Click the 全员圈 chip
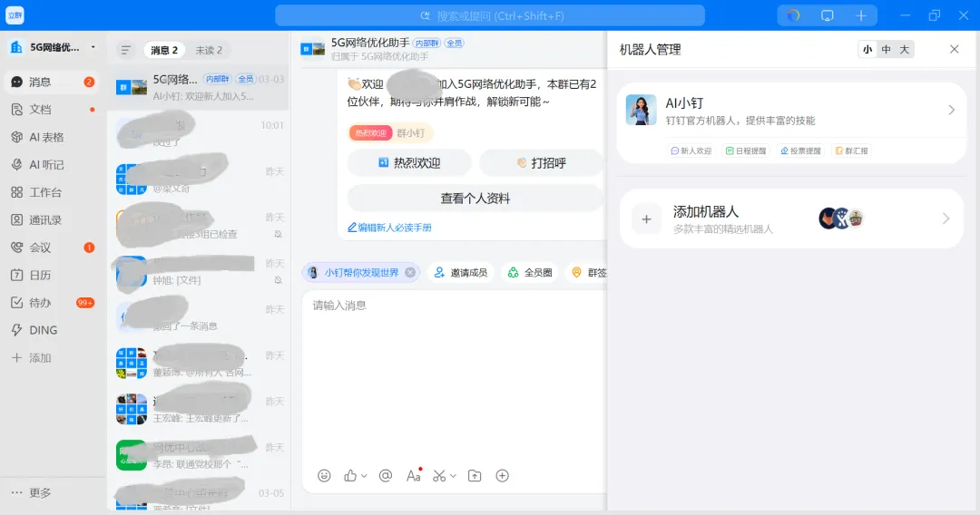The image size is (980, 515). point(530,272)
